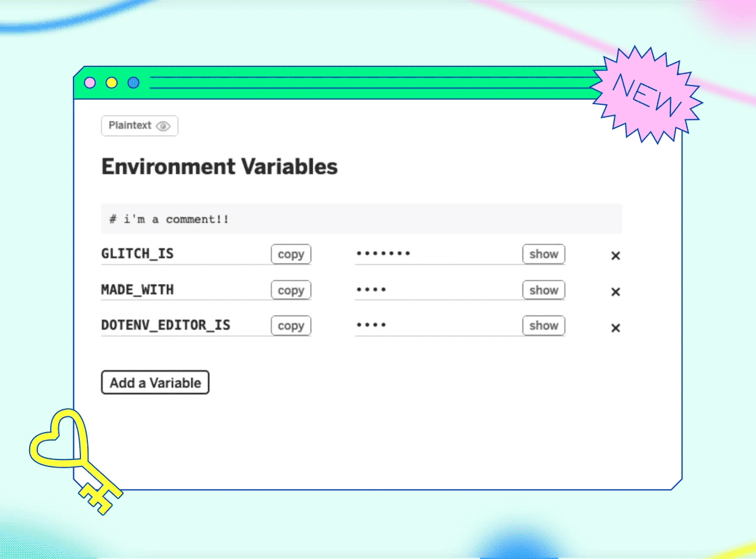Click the pink circle in the title bar
This screenshot has height=559, width=756.
point(90,83)
